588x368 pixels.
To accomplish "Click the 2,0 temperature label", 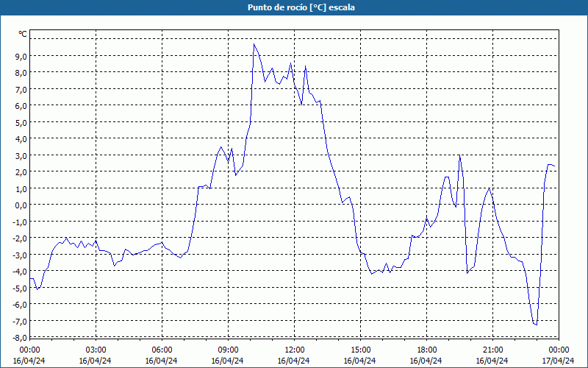I will 21,172.
